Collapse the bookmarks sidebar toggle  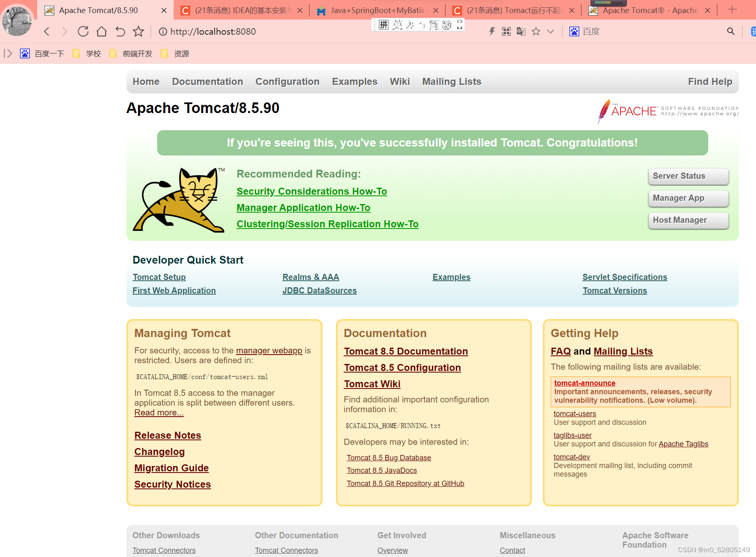click(x=7, y=53)
